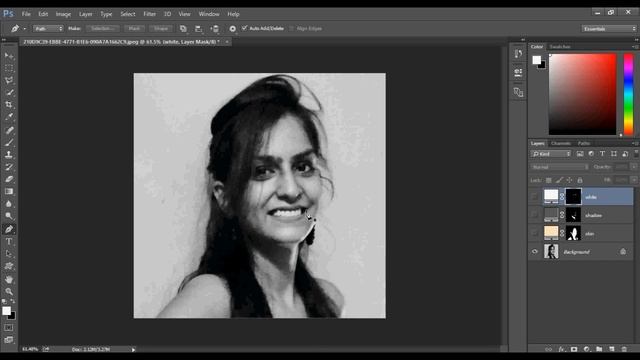Open the Layers panel flyout menu

[635, 143]
